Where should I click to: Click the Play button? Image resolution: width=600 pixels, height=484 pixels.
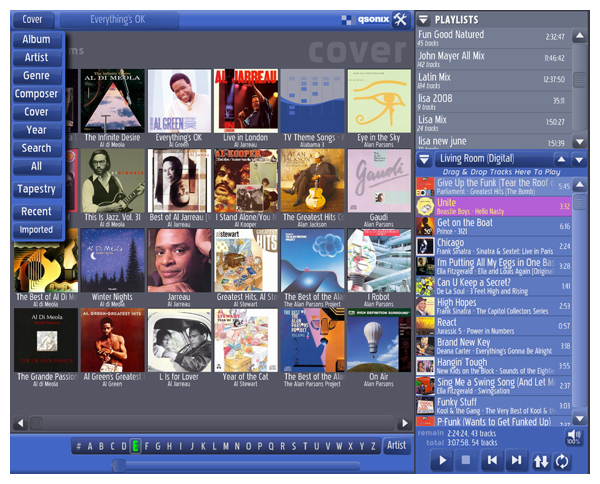coord(442,460)
